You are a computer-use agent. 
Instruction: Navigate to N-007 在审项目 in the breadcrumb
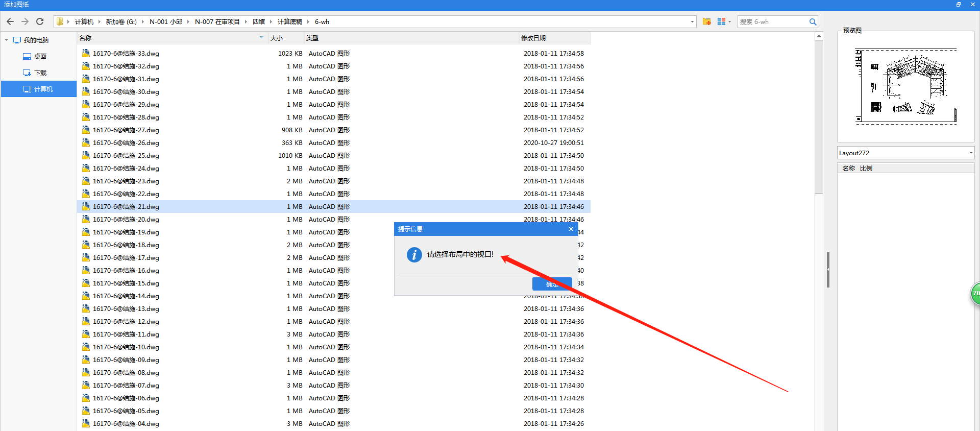(x=217, y=21)
